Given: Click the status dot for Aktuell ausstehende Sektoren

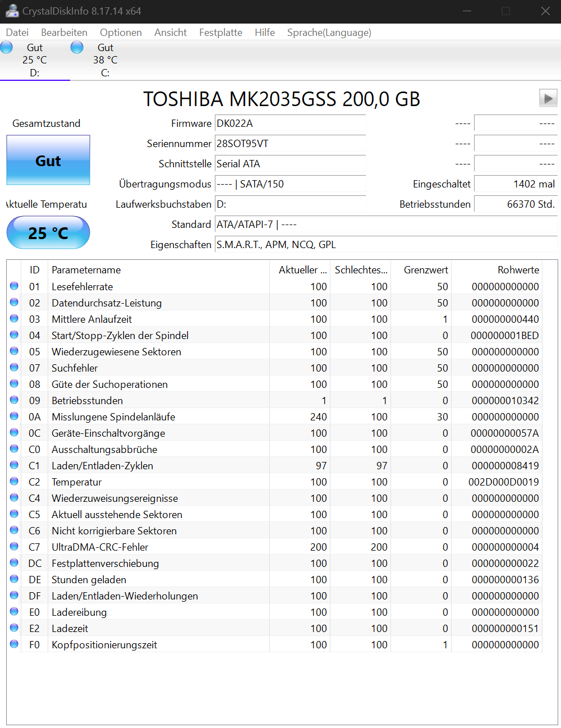Looking at the screenshot, I should pos(14,514).
